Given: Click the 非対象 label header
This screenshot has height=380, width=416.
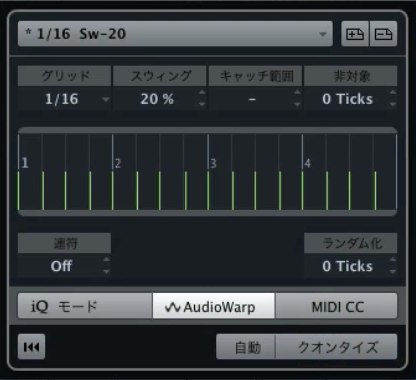Looking at the screenshot, I should (351, 76).
